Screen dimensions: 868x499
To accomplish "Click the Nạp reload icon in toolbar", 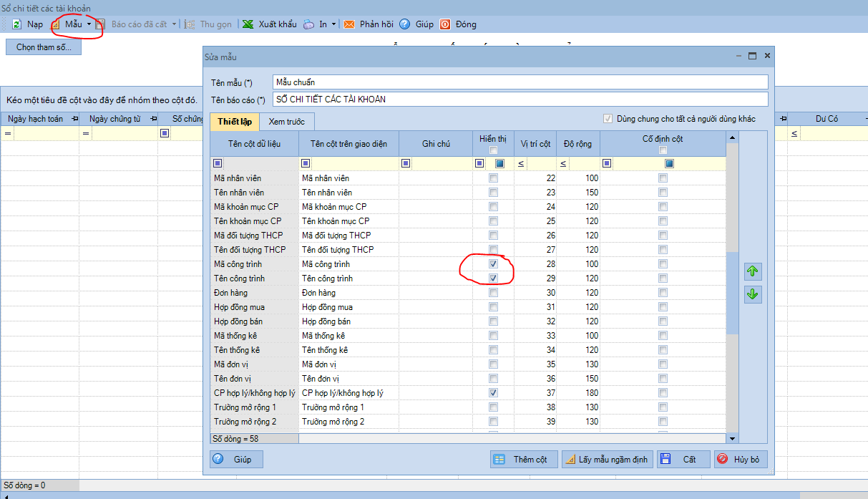I will [16, 24].
